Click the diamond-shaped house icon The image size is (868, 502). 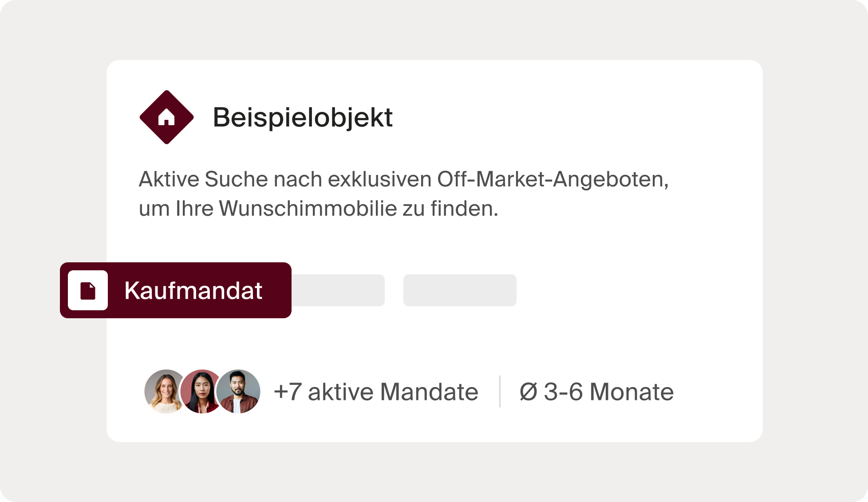pos(166,117)
